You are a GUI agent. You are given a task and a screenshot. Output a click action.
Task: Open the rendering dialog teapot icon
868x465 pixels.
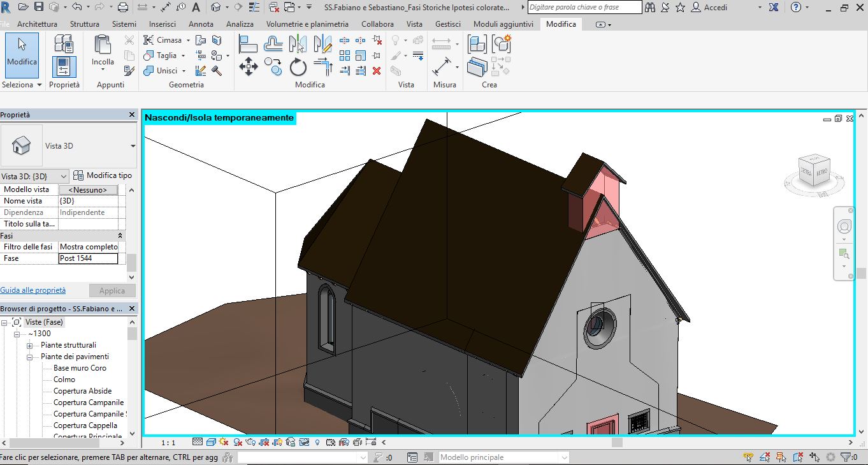click(x=250, y=441)
